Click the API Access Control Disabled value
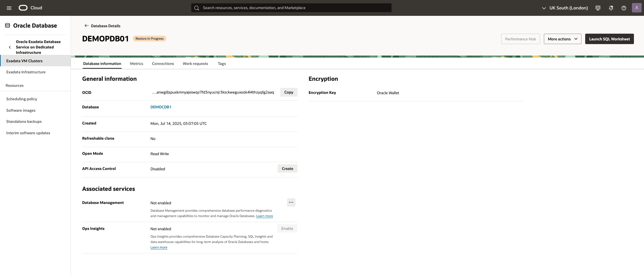644x276 pixels. click(x=158, y=169)
